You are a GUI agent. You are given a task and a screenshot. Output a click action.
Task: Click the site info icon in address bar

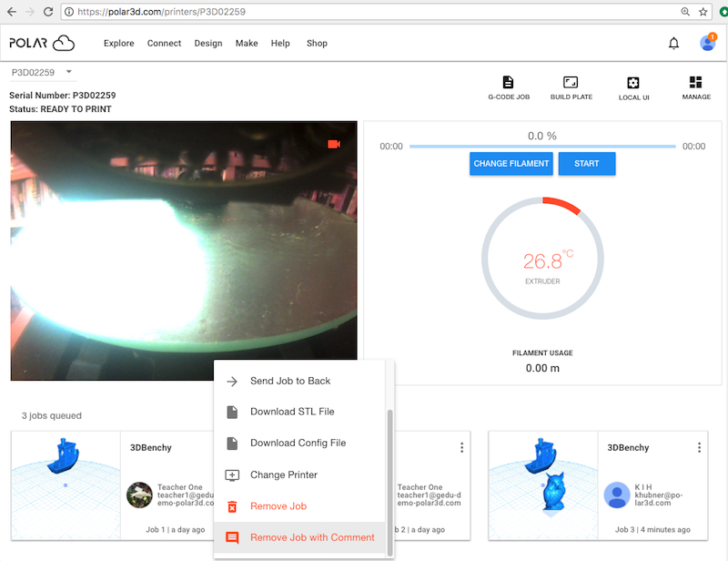click(x=69, y=12)
